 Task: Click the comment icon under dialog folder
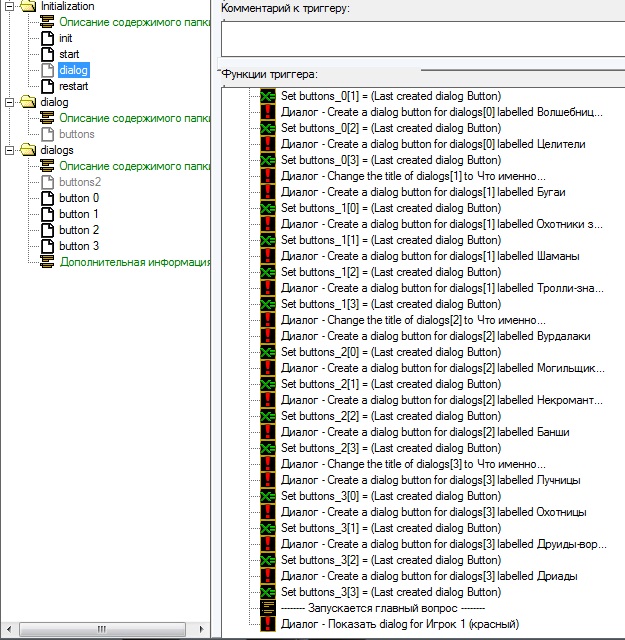(x=47, y=118)
